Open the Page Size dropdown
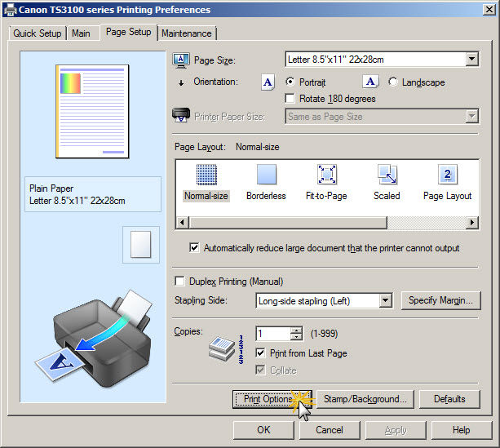This screenshot has width=500, height=448. pos(471,60)
